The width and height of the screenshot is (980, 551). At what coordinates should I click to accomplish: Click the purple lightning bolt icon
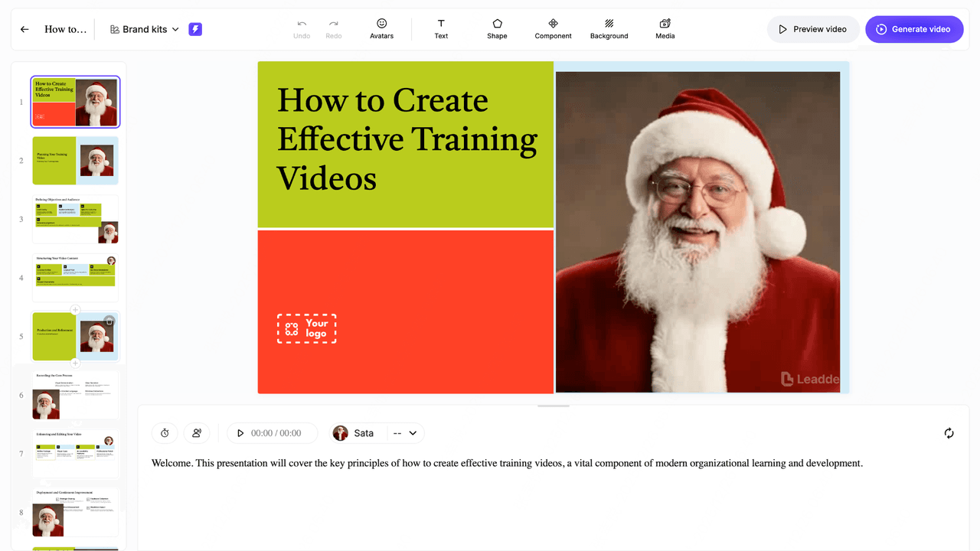click(x=195, y=29)
